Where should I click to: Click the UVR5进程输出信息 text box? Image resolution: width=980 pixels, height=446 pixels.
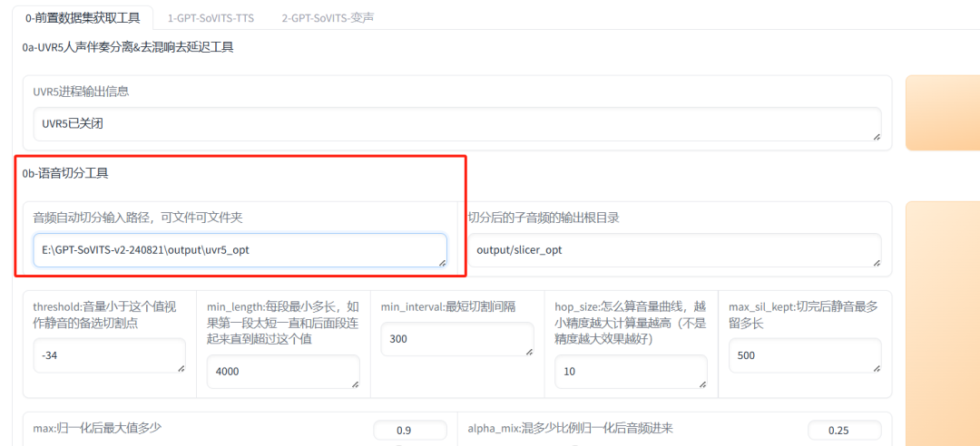456,123
